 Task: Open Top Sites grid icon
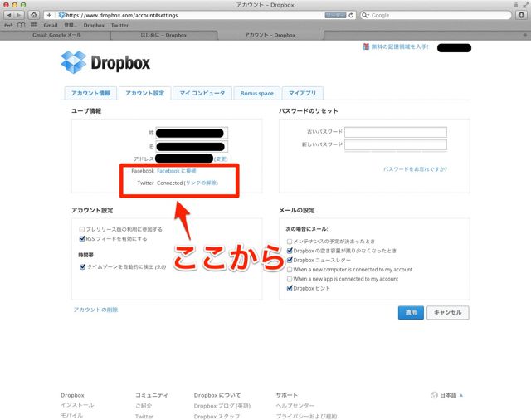pos(34,25)
